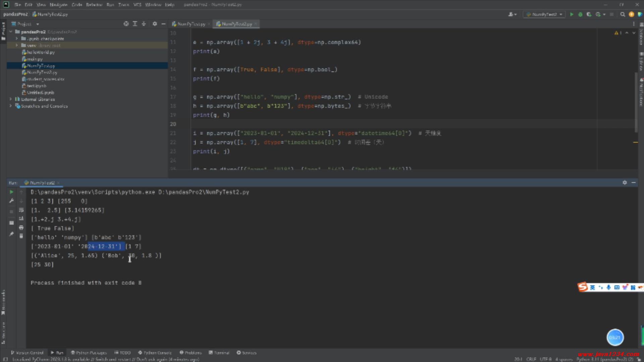Click the editor vertical scrollbar
Image resolution: width=644 pixels, height=362 pixels.
[636, 101]
